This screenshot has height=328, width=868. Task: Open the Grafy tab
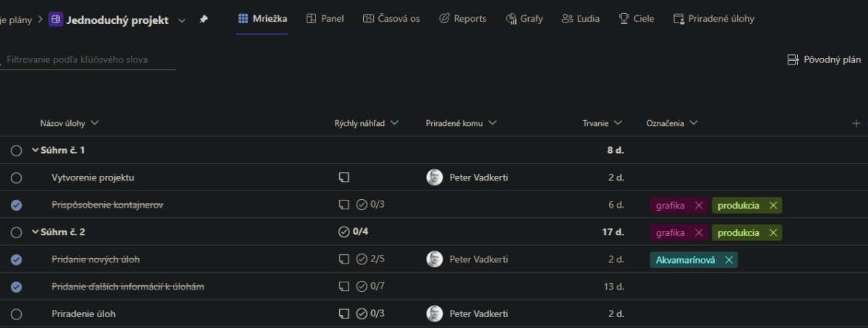pos(524,19)
